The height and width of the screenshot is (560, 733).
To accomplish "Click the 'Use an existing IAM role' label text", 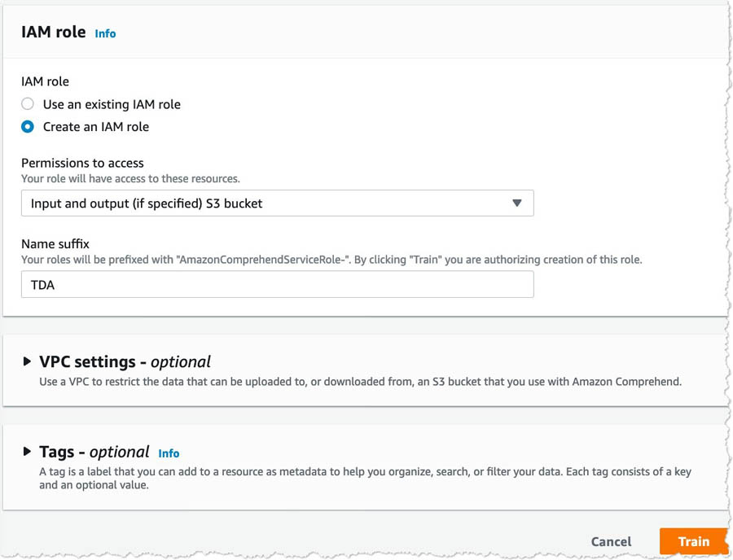I will [112, 104].
